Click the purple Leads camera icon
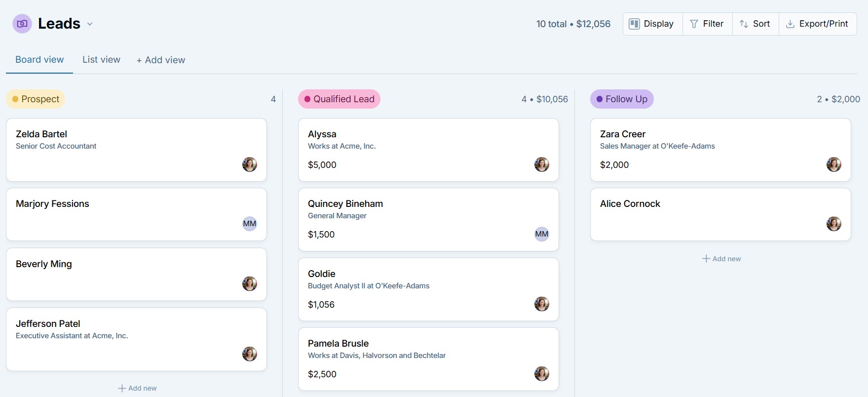This screenshot has width=868, height=397. coord(22,24)
